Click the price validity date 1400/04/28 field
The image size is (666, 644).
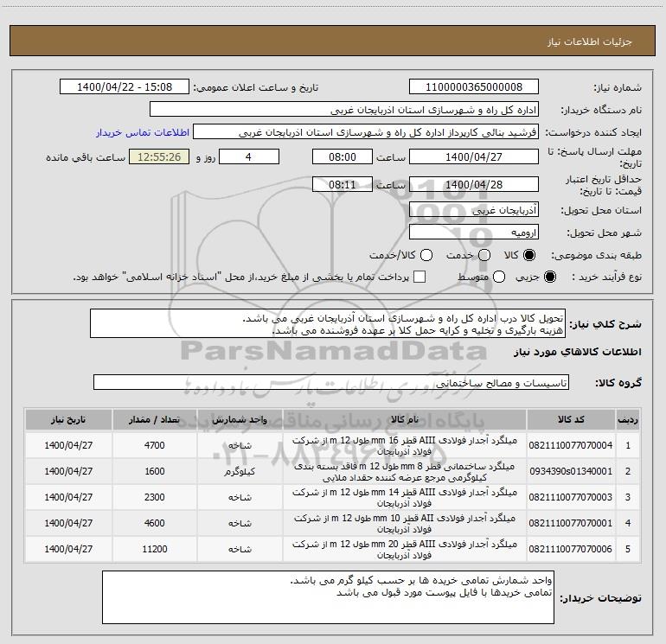pyautogui.click(x=474, y=184)
